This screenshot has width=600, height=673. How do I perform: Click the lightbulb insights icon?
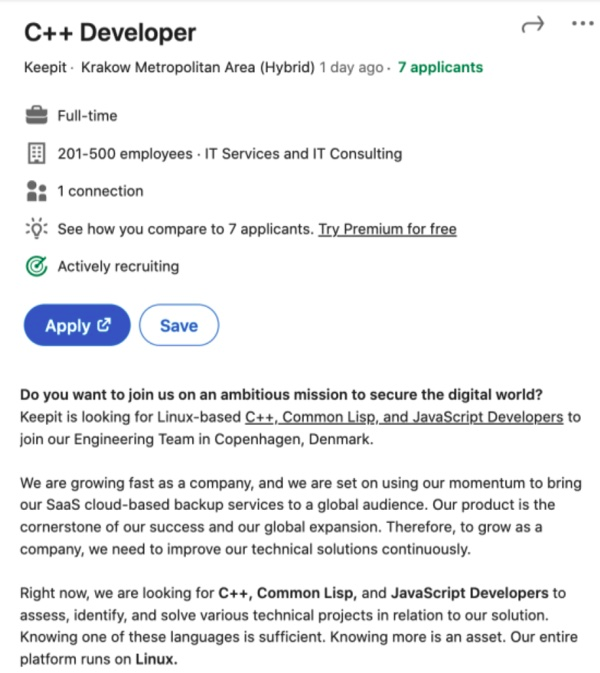click(36, 229)
